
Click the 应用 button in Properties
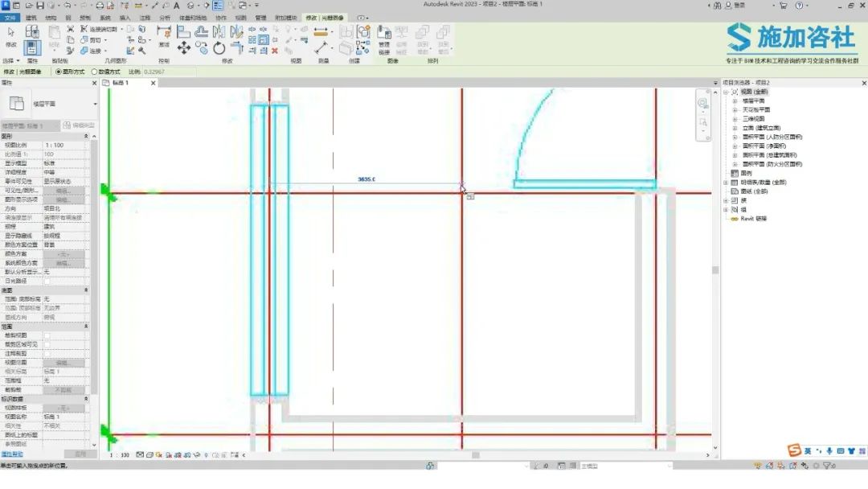pyautogui.click(x=80, y=454)
